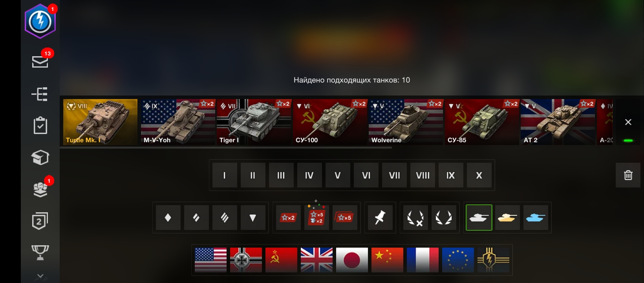The height and width of the screenshot is (283, 644).
Task: Open the missions clipboard icon
Action: 40,125
